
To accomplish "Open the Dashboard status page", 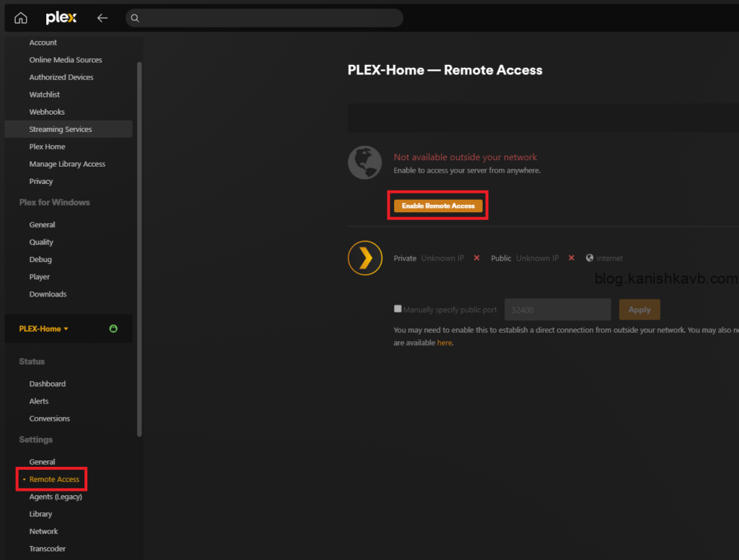I will pos(48,384).
